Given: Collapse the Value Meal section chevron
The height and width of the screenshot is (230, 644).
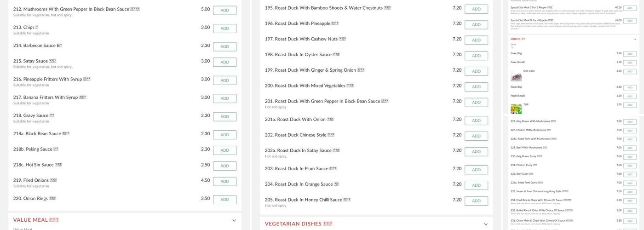Looking at the screenshot, I should [234, 221].
